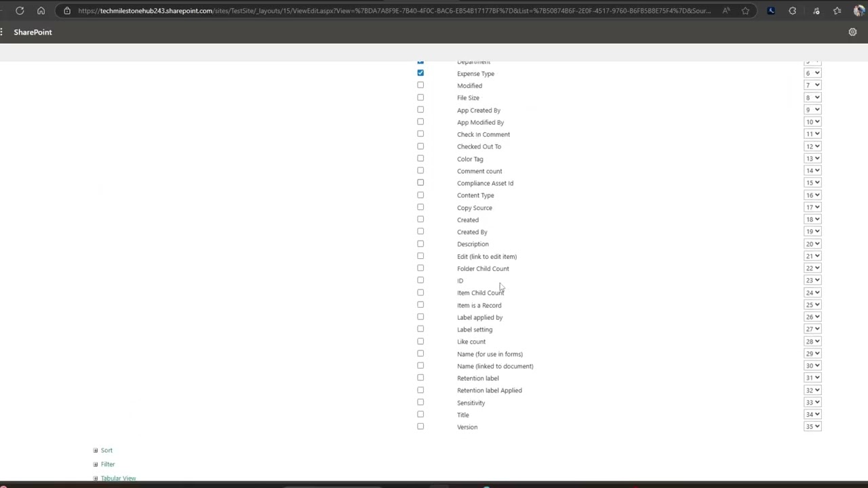The image size is (868, 488).
Task: Go to browser home page icon
Action: tap(41, 11)
